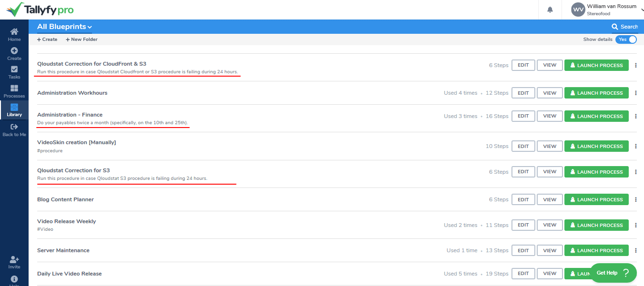View Administration Workhours blueprint
644x286 pixels.
[550, 93]
